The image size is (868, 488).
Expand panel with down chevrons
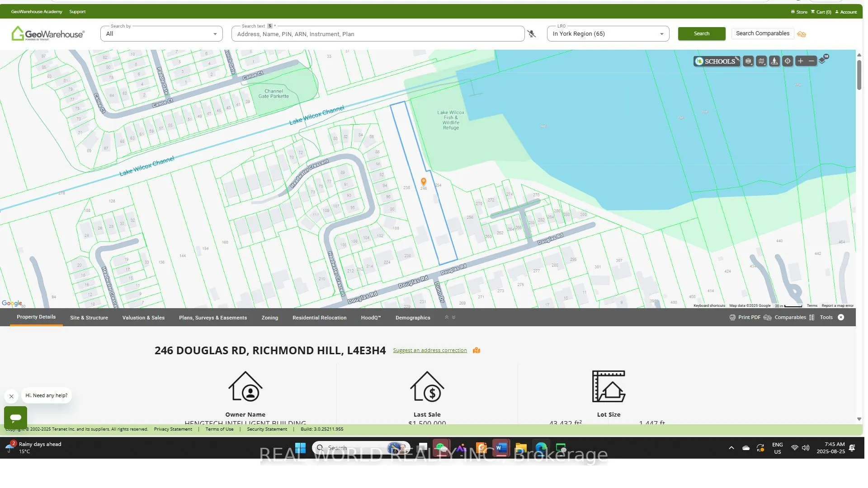click(453, 318)
